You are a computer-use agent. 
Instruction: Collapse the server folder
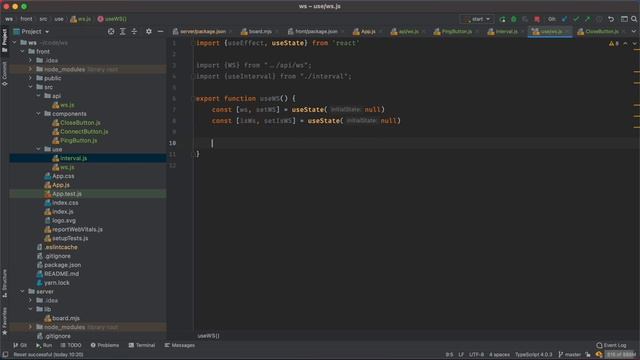click(x=22, y=291)
